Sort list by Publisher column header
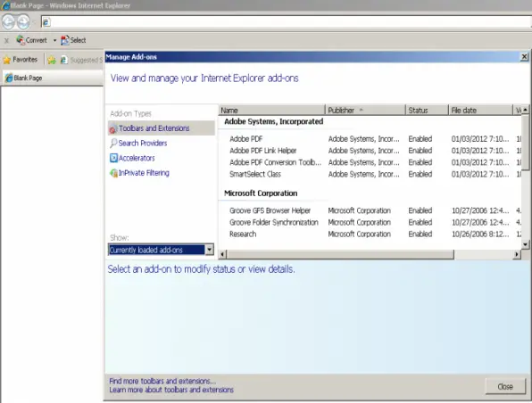Image resolution: width=532 pixels, height=403 pixels. click(365, 111)
